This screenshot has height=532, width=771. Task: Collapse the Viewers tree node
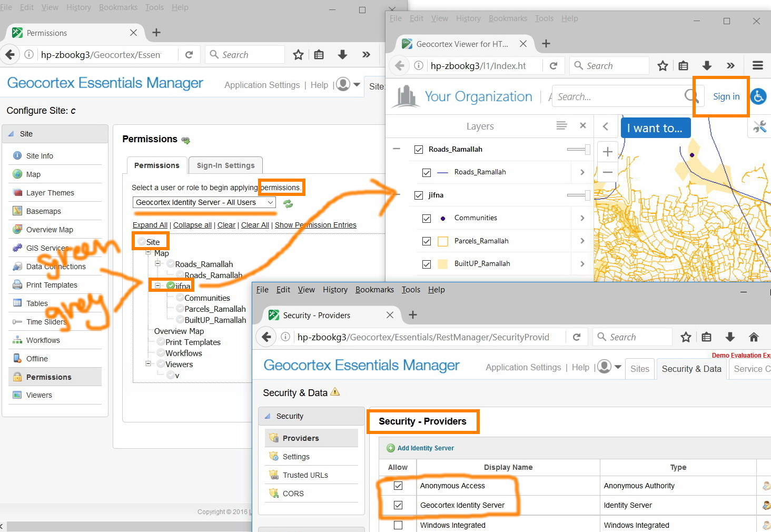click(148, 363)
